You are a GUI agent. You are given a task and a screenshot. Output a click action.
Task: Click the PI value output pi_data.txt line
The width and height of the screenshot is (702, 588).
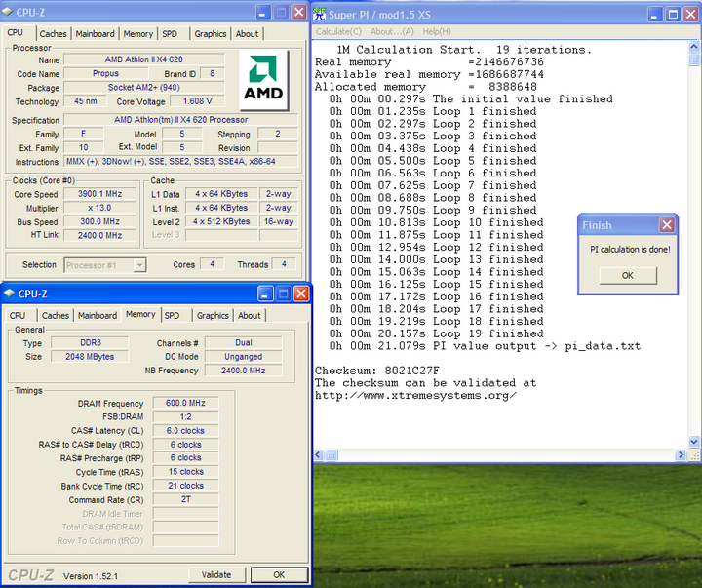(485, 346)
